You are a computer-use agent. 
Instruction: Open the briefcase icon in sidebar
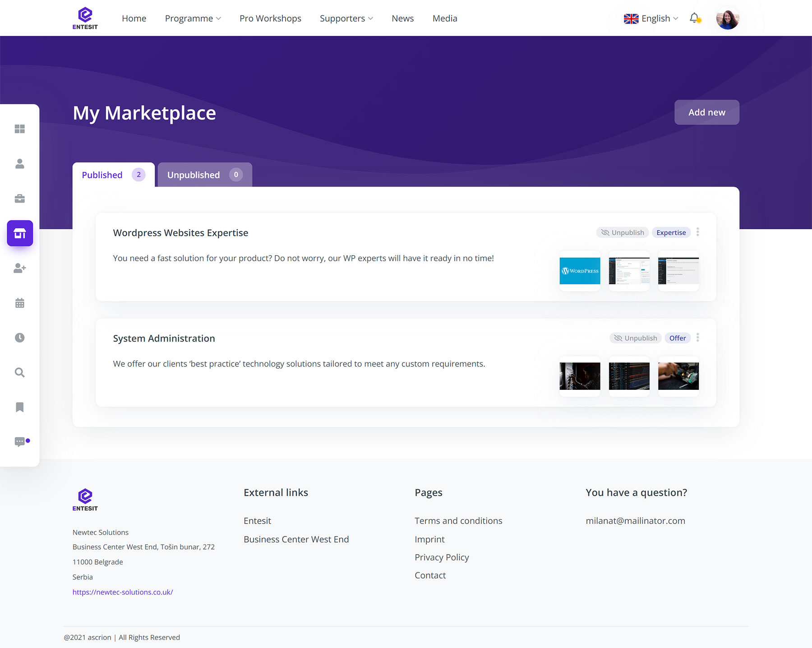pos(20,199)
